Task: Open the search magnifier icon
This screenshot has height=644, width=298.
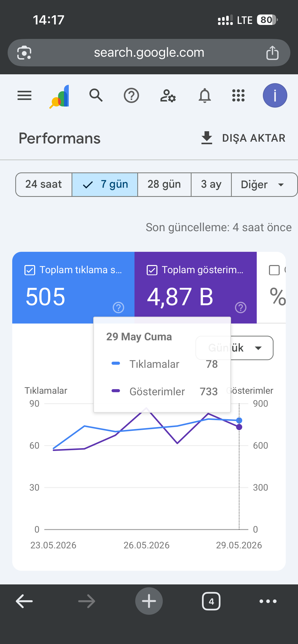Action: point(96,95)
